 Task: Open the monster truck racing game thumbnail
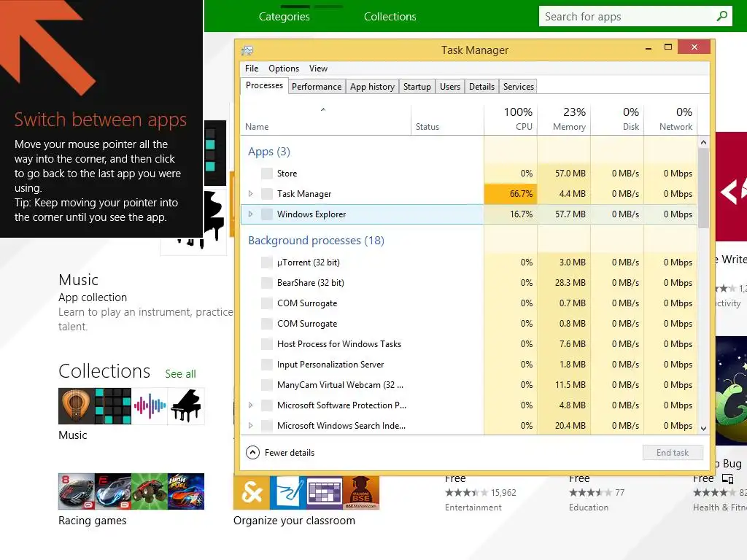click(150, 491)
